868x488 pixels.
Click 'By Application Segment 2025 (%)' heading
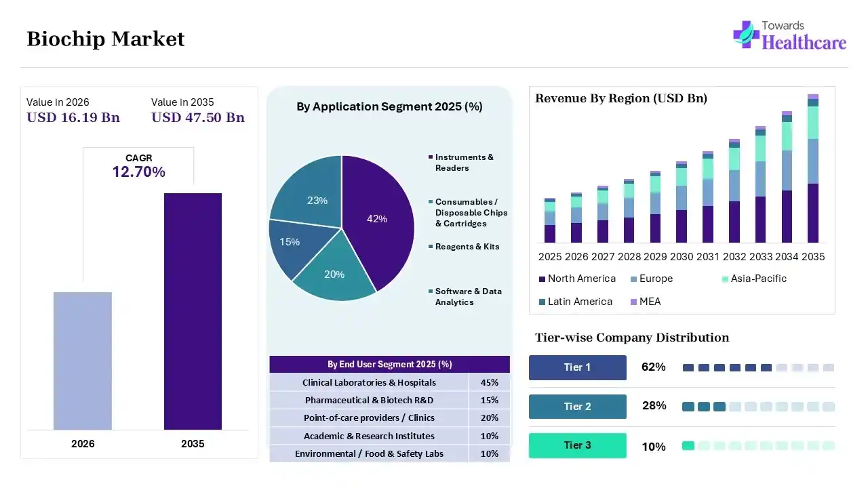coord(389,106)
